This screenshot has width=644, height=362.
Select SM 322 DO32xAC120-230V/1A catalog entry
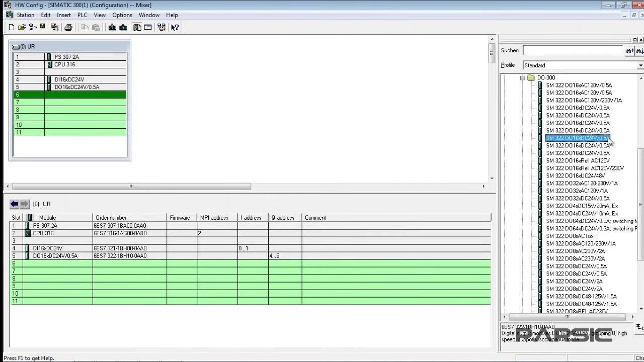(x=582, y=184)
